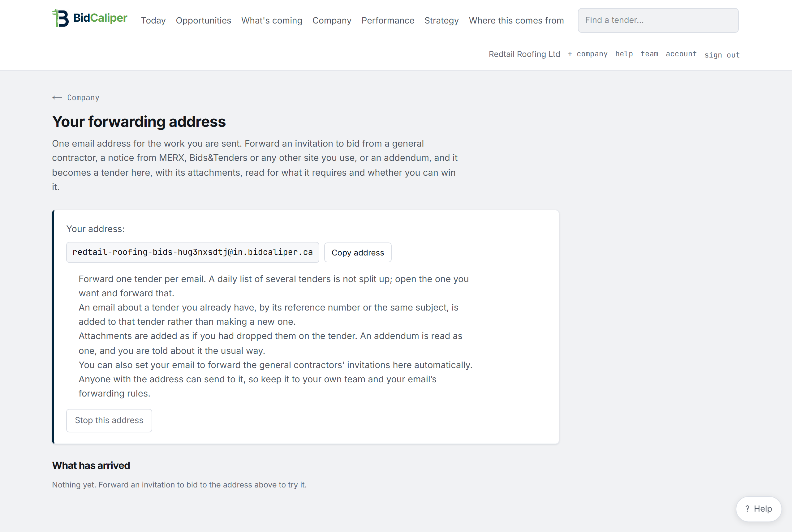Open the help link in header

624,54
